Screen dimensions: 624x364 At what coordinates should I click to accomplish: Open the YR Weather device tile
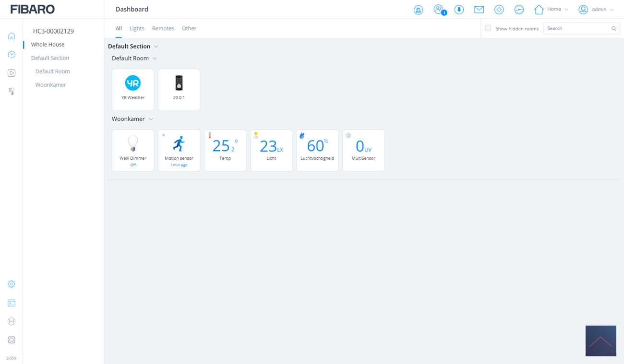coord(133,89)
